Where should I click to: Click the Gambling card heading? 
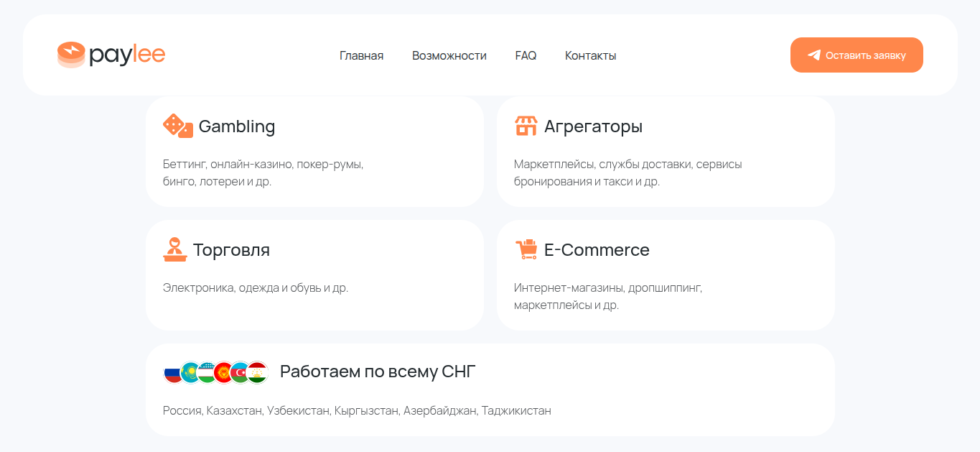point(237,126)
